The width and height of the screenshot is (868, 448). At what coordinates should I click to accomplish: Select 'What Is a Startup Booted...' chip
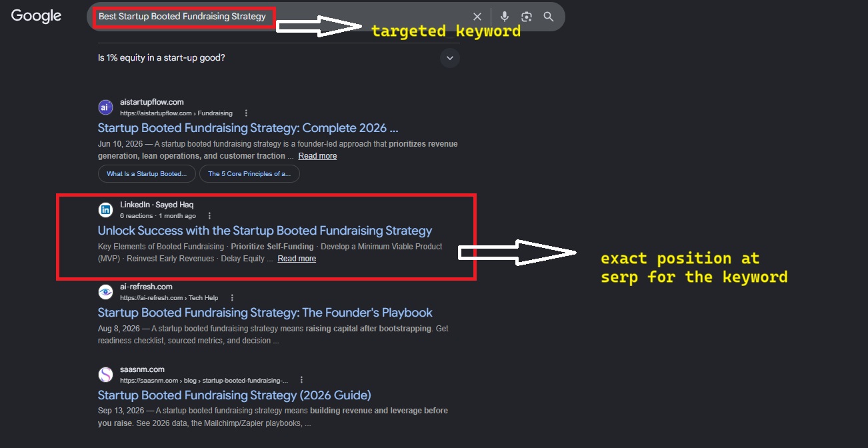147,174
